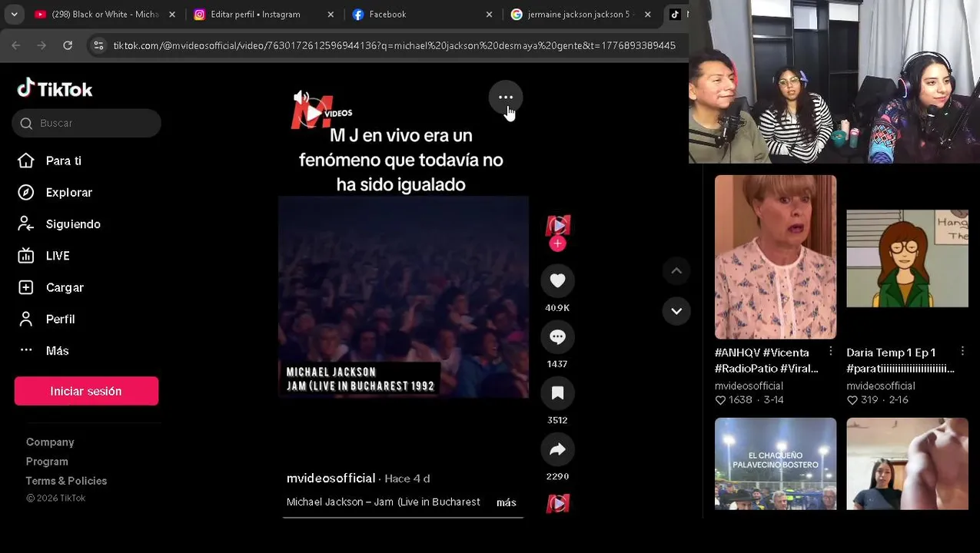Screen dimensions: 980x553
Task: Open the Program footer link
Action: click(47, 462)
